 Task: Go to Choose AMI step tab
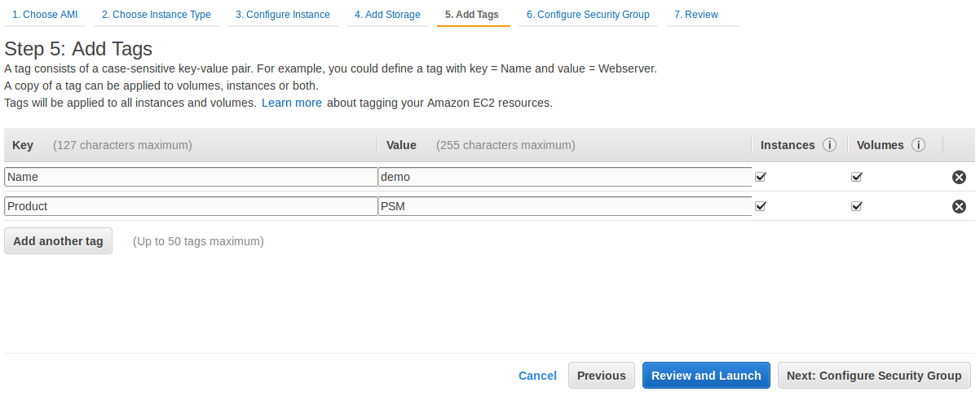pos(45,15)
